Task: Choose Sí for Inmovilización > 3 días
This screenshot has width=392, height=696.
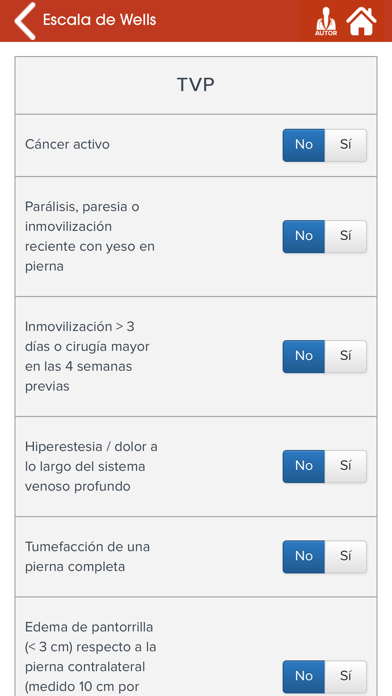Action: click(x=346, y=356)
